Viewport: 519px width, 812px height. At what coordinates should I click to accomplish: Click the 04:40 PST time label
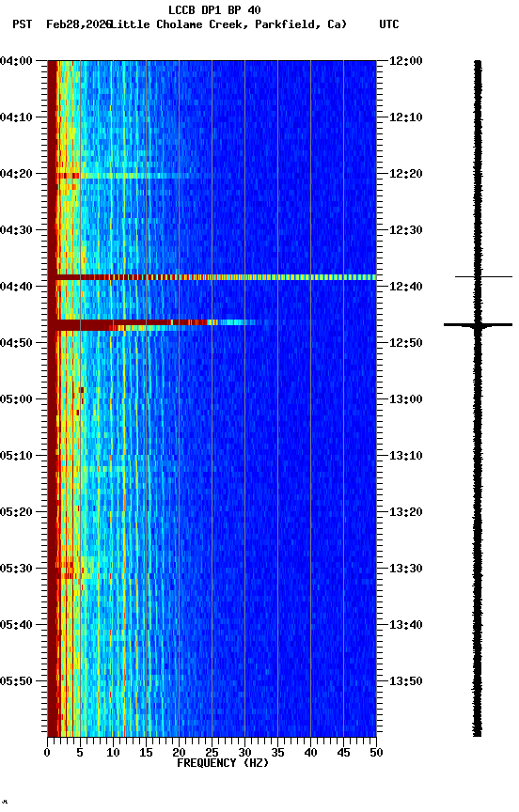(x=16, y=287)
